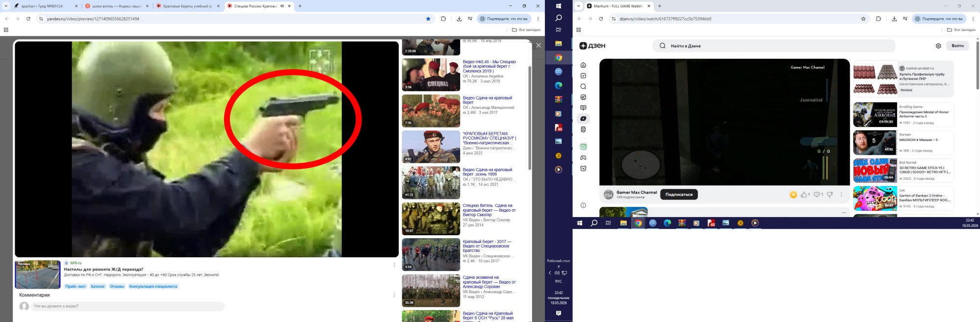This screenshot has height=322, width=980.
Task: Click the Дзен logo
Action: tap(592, 46)
